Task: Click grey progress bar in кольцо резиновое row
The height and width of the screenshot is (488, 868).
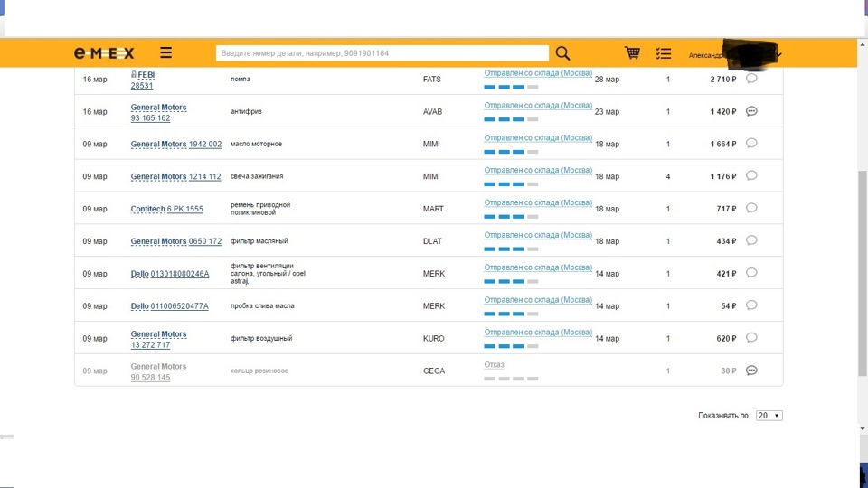Action: [511, 379]
